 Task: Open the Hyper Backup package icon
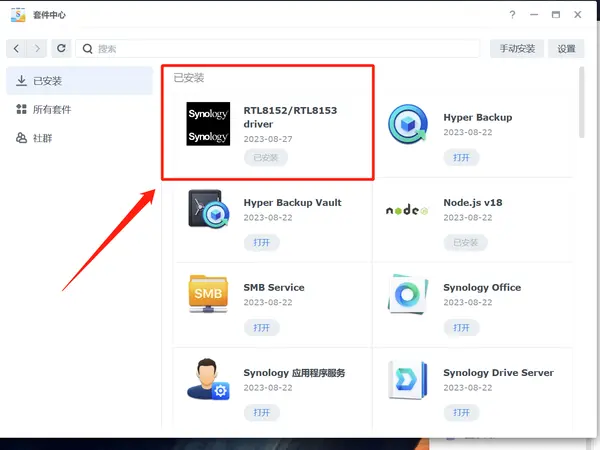tap(408, 124)
